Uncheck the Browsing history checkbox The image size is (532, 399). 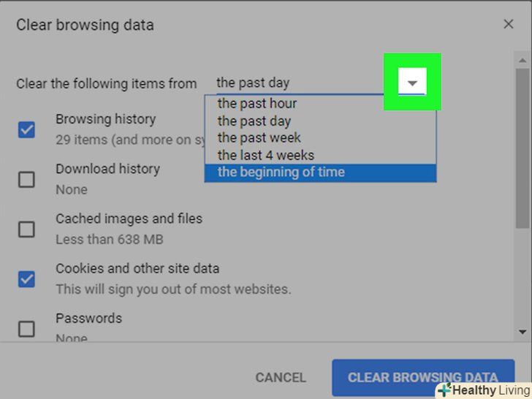pyautogui.click(x=26, y=130)
